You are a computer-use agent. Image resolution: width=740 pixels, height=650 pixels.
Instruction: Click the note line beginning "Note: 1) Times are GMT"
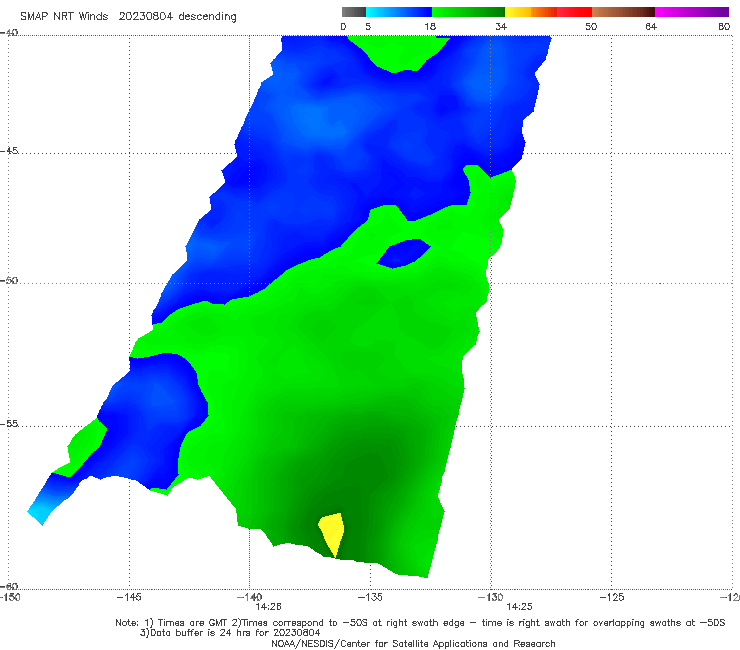(420, 623)
